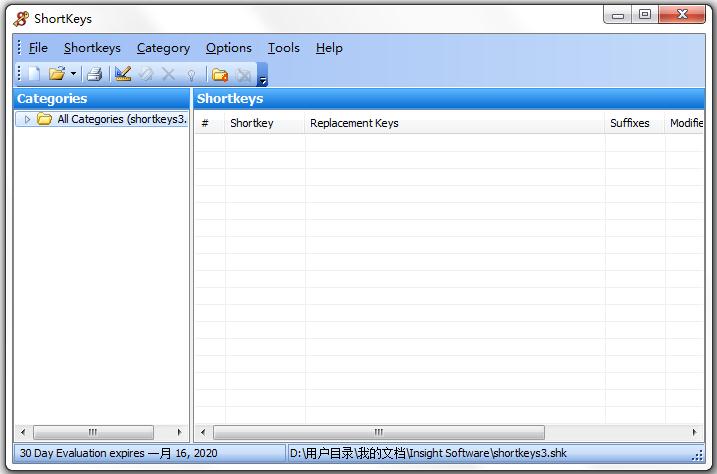
Task: Open the toolbar options overflow arrow
Action: click(262, 76)
